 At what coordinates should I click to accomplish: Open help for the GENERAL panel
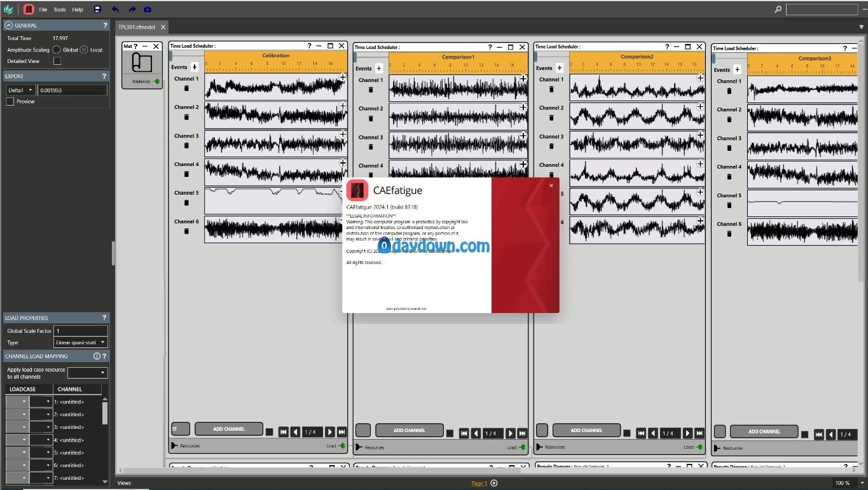coord(105,25)
